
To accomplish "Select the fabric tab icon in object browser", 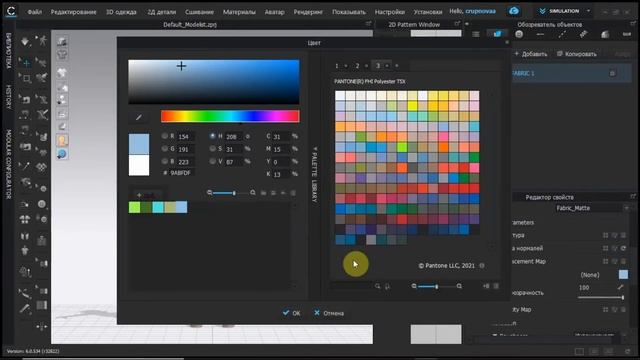I will click(x=497, y=34).
